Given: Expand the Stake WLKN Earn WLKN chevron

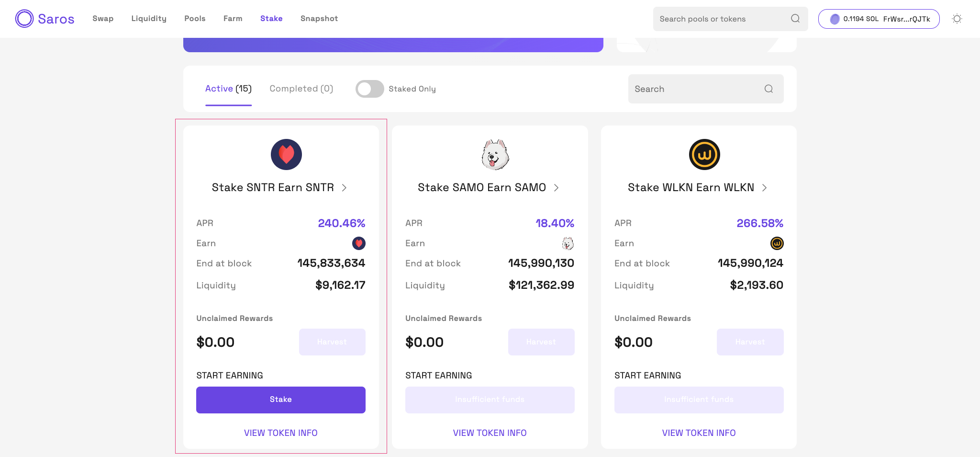Looking at the screenshot, I should [x=764, y=188].
